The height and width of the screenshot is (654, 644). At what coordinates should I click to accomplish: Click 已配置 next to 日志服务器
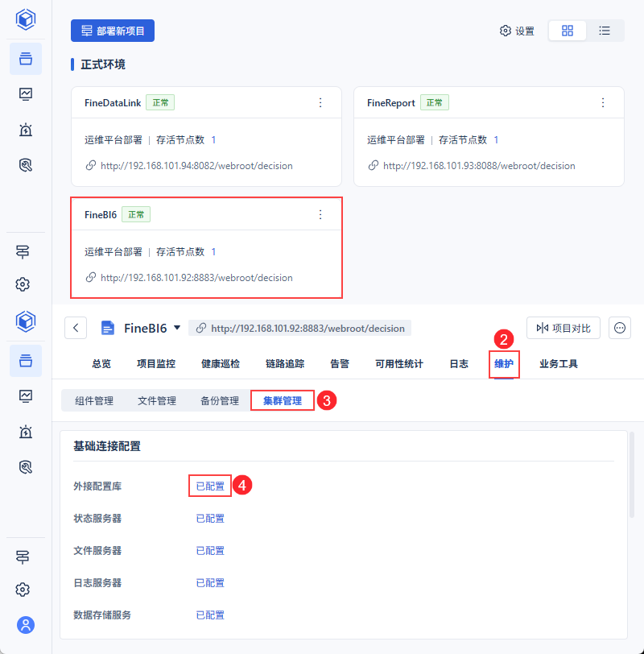coord(210,582)
